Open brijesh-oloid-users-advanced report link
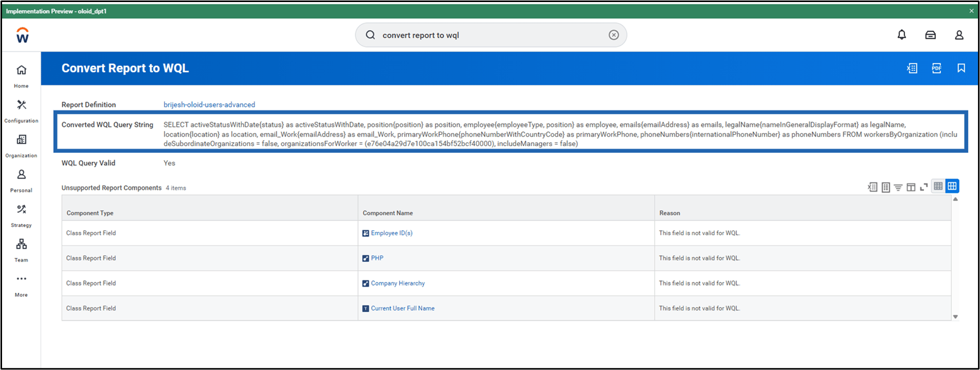The width and height of the screenshot is (980, 370). pyautogui.click(x=209, y=105)
